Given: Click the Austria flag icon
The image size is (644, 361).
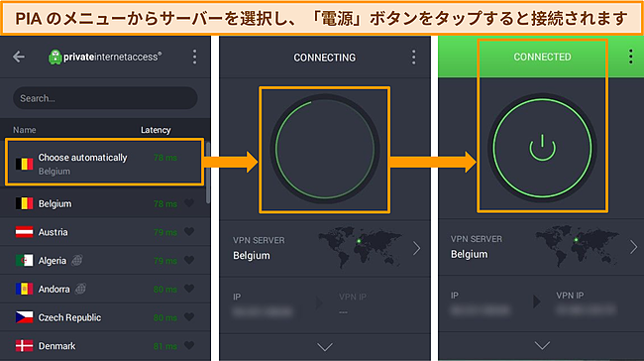Looking at the screenshot, I should tap(24, 232).
